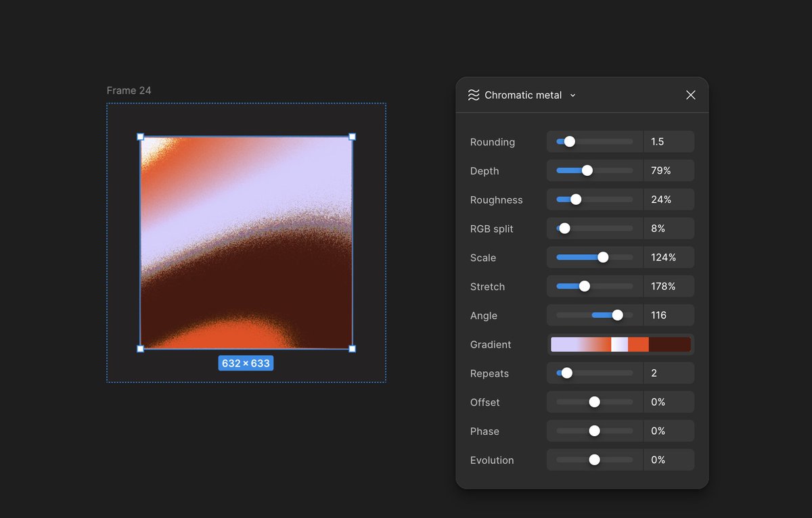Click the Rounding slider handle
Screen dimensions: 812x518
[569, 141]
